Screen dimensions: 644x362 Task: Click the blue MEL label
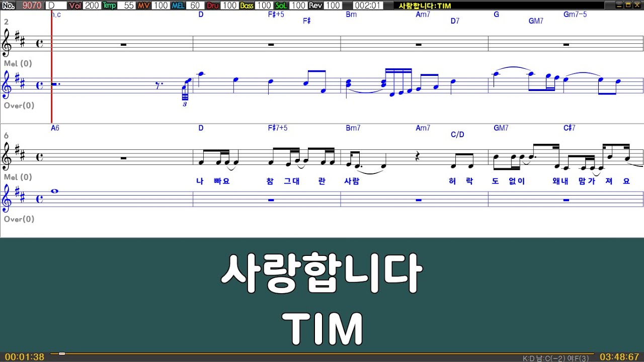point(178,6)
